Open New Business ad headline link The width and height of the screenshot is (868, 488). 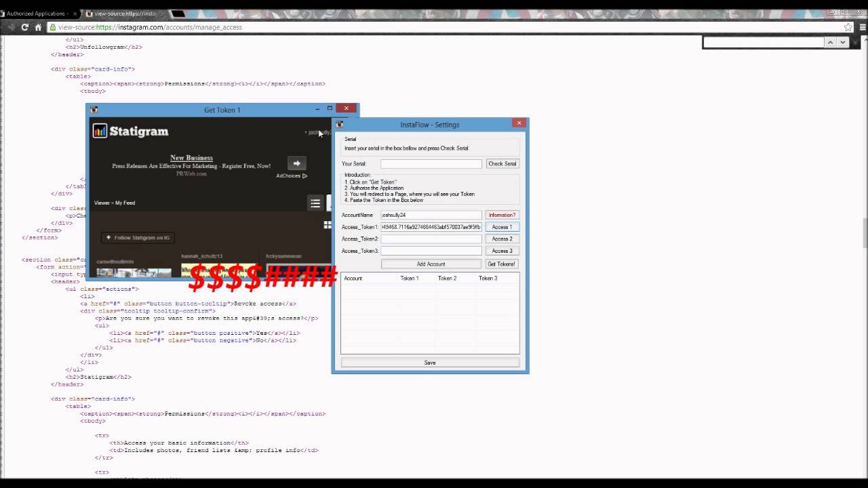pyautogui.click(x=191, y=158)
